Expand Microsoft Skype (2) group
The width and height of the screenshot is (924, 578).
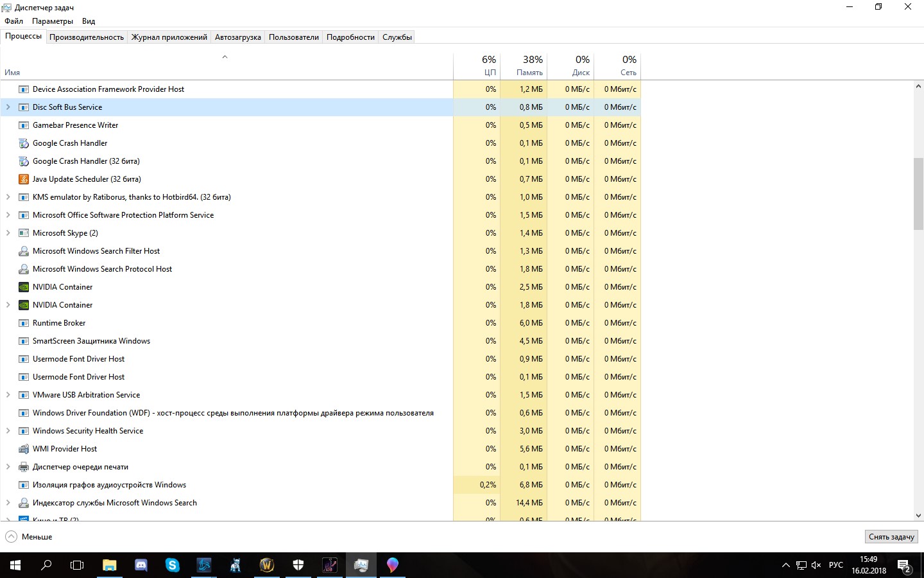pos(8,233)
